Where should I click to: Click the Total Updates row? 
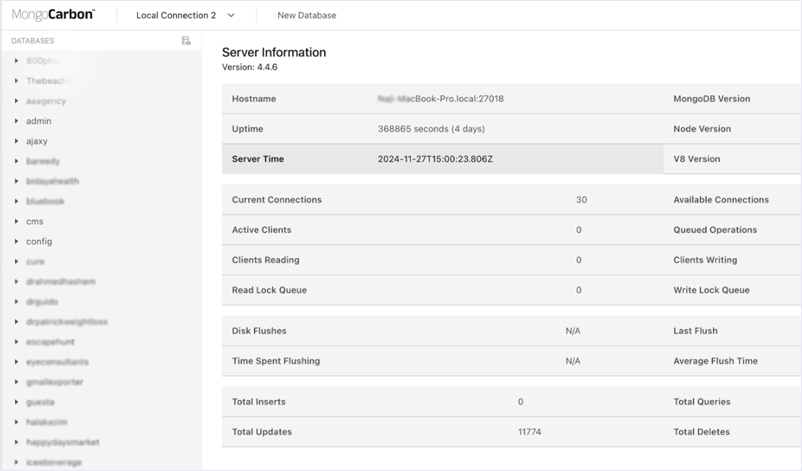[440, 432]
